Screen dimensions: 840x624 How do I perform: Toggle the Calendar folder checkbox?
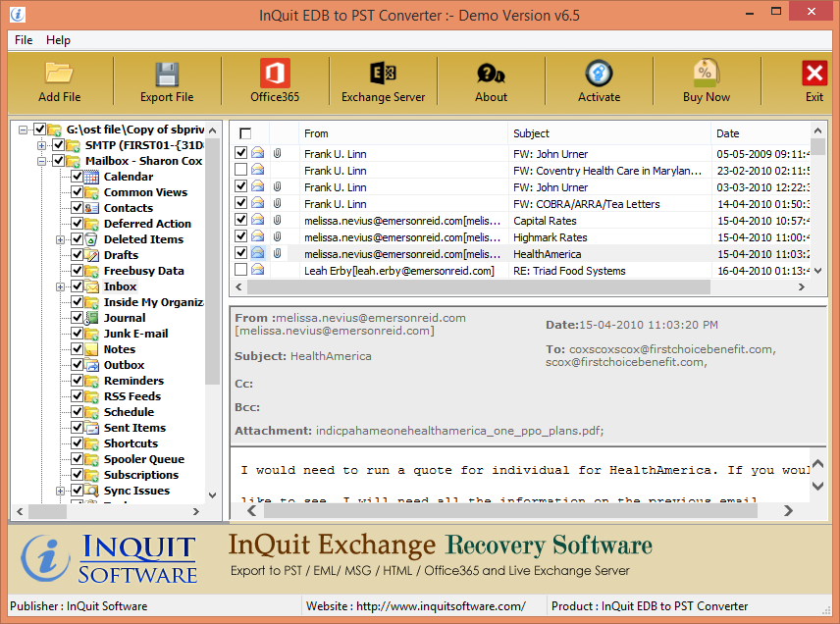(76, 177)
